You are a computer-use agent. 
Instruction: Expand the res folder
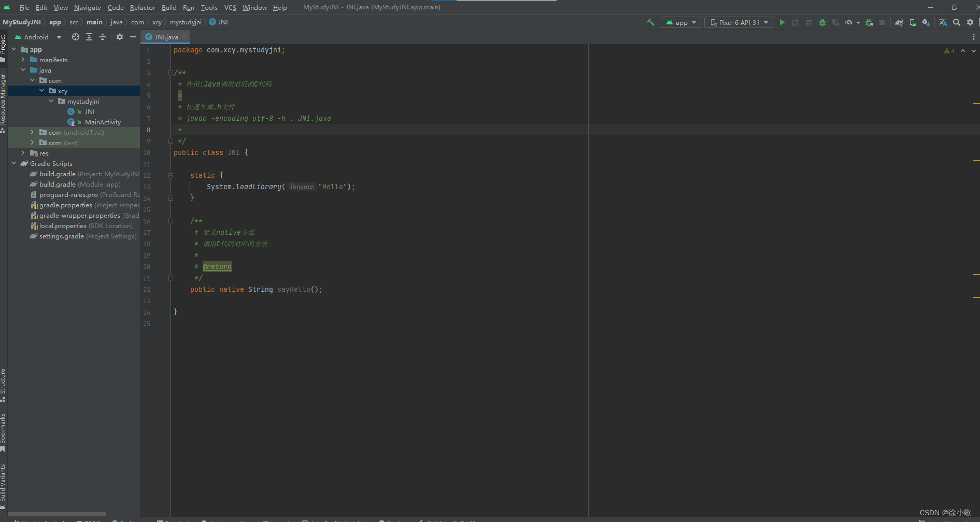click(x=23, y=153)
